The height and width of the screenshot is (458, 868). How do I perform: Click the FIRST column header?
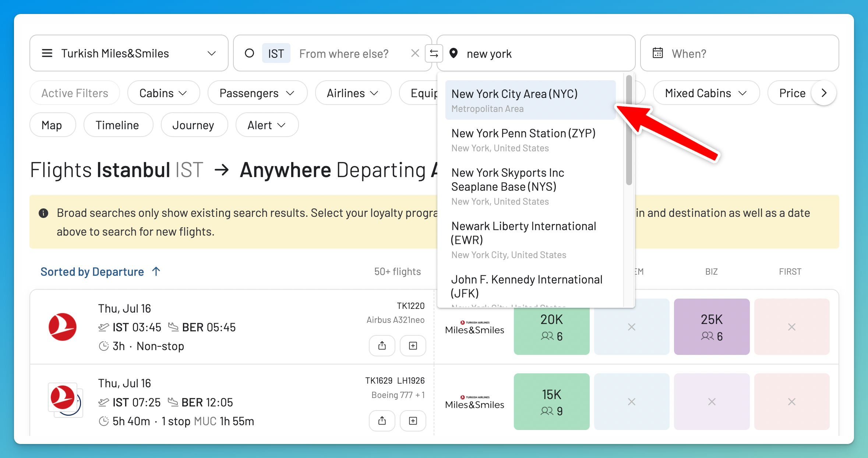coord(790,272)
